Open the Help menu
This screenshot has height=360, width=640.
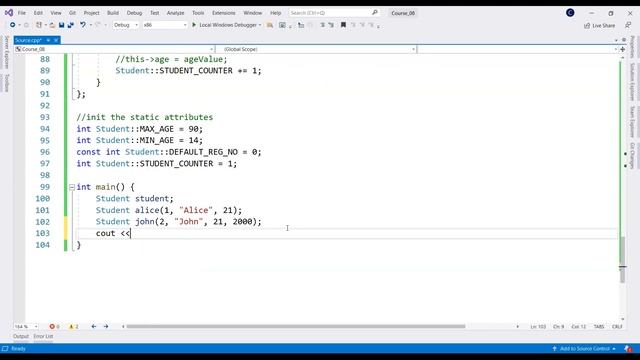[x=276, y=13]
